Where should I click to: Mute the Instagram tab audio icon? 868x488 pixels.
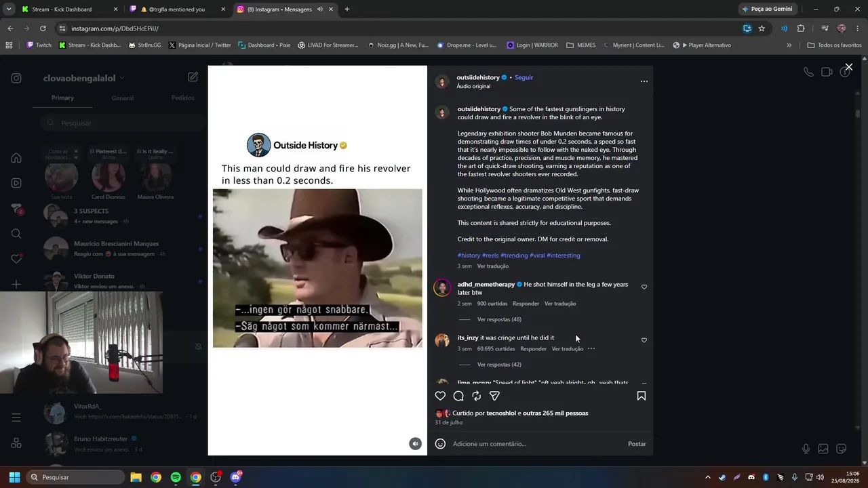tap(319, 9)
